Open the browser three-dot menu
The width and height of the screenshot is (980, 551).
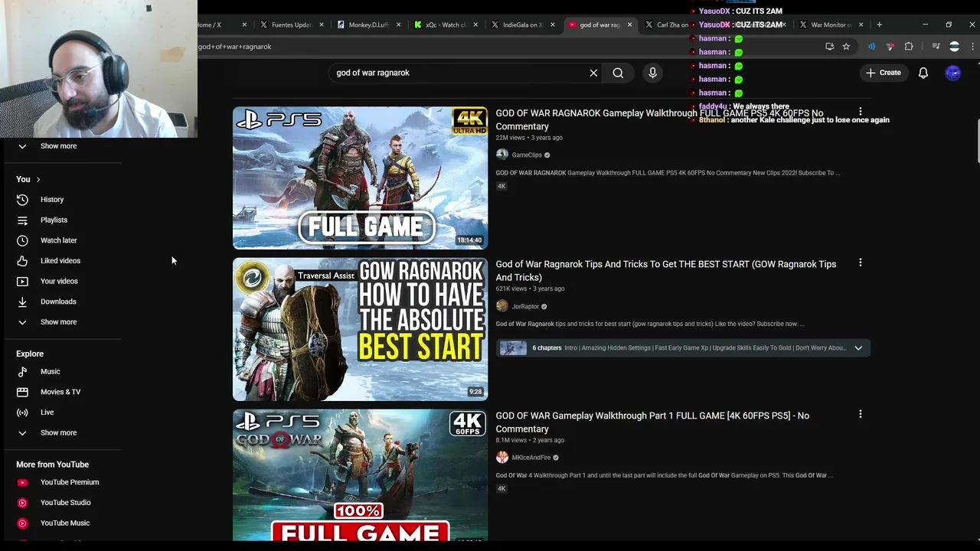(x=972, y=47)
